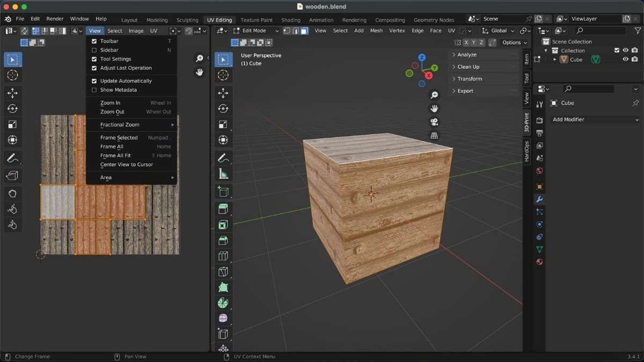The width and height of the screenshot is (644, 362).
Task: Enable Sidebar checkbox in View menu
Action: coord(94,50)
